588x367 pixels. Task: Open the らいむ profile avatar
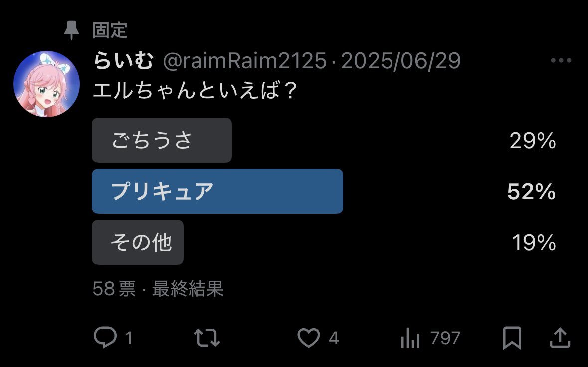(46, 84)
